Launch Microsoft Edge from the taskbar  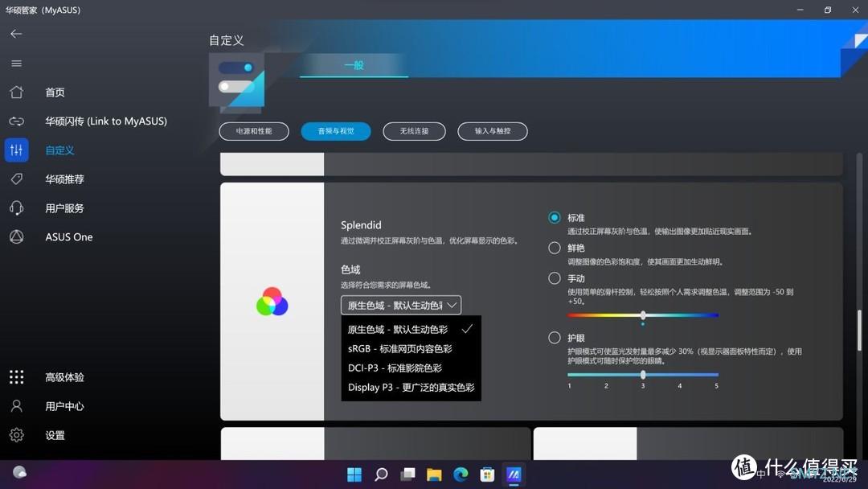point(461,475)
